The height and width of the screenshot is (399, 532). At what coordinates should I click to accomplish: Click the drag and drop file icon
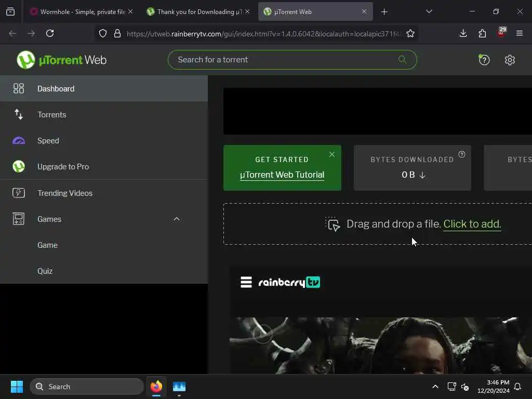tap(333, 224)
